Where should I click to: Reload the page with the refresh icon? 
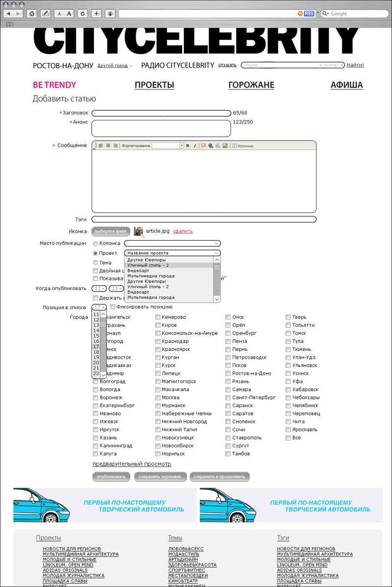pyautogui.click(x=83, y=14)
